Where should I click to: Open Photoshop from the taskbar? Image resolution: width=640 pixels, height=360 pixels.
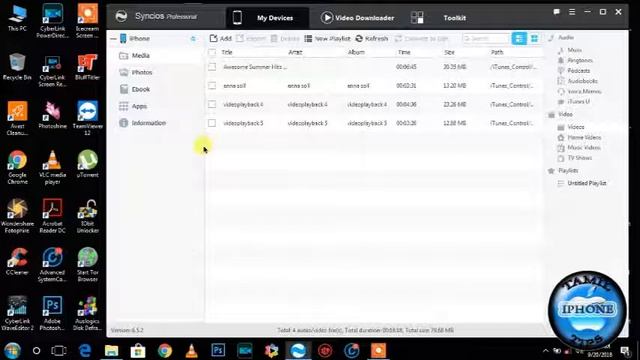tap(218, 350)
